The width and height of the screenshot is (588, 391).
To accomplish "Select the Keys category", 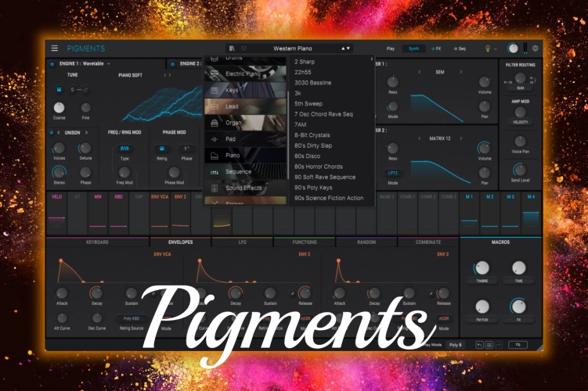I will click(245, 90).
